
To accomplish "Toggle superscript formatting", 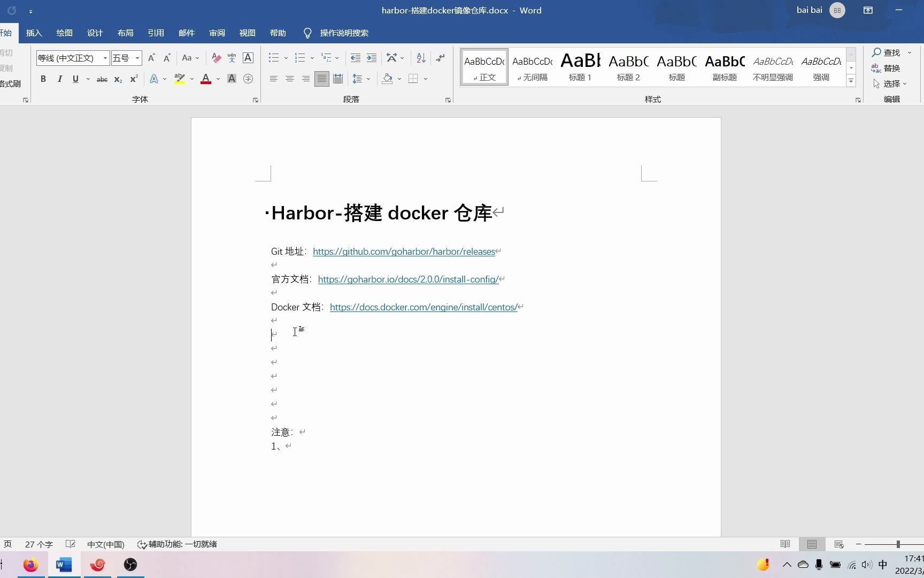I will pyautogui.click(x=134, y=79).
